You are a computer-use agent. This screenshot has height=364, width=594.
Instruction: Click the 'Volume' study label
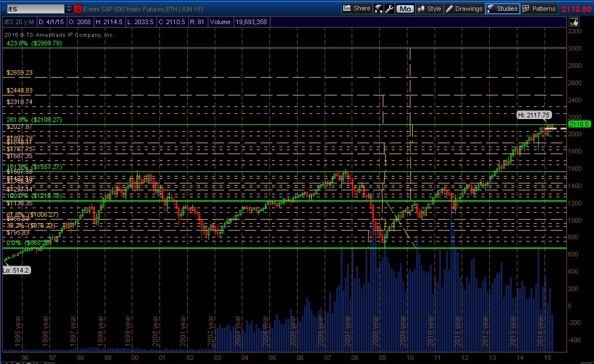pyautogui.click(x=220, y=22)
